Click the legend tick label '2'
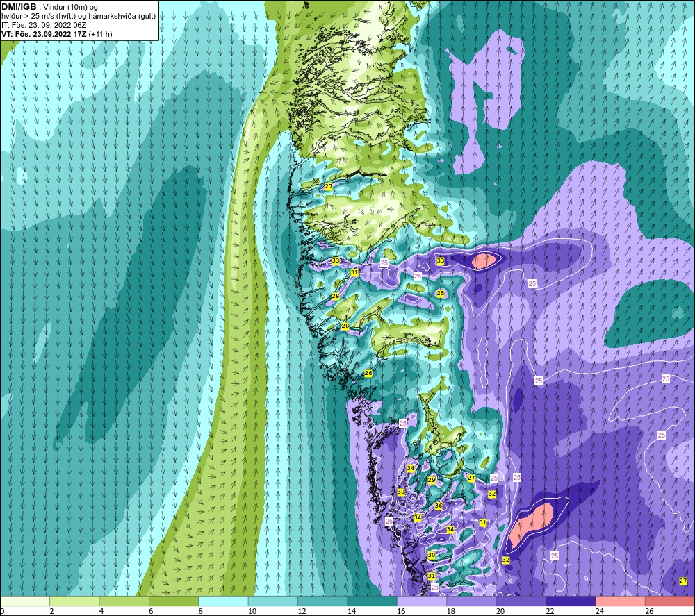 (x=52, y=612)
